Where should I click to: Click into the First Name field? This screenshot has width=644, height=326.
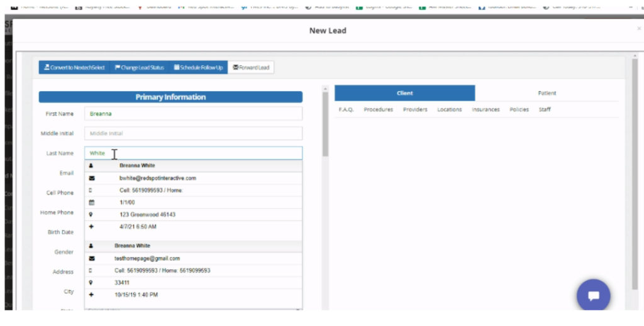point(192,114)
